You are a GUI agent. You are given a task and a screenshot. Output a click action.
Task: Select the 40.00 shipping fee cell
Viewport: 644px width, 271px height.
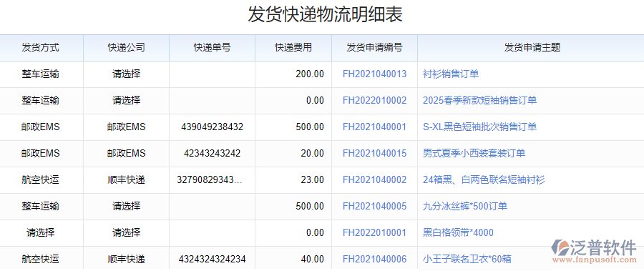click(x=312, y=259)
